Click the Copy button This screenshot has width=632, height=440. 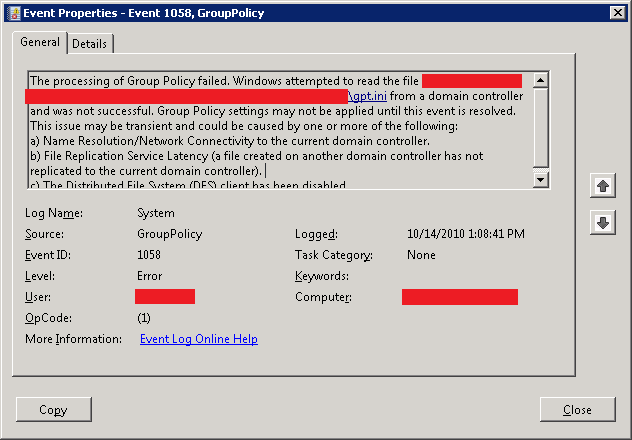click(54, 409)
